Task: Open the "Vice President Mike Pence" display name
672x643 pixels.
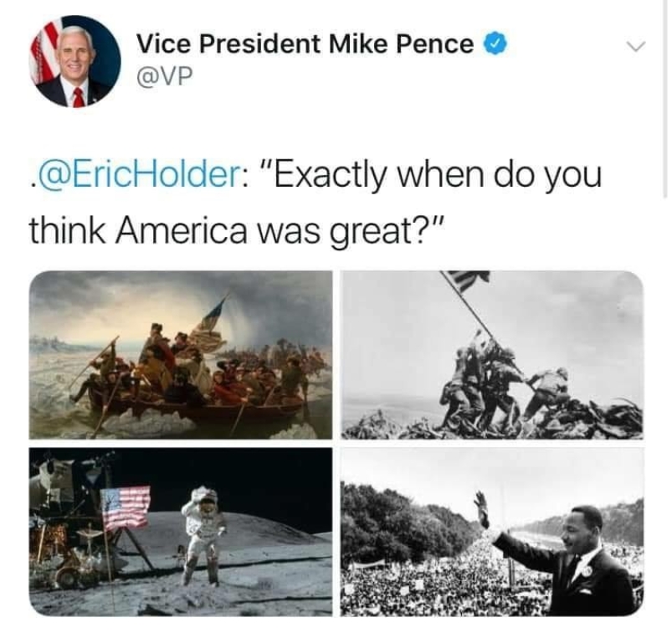Action: (x=305, y=44)
